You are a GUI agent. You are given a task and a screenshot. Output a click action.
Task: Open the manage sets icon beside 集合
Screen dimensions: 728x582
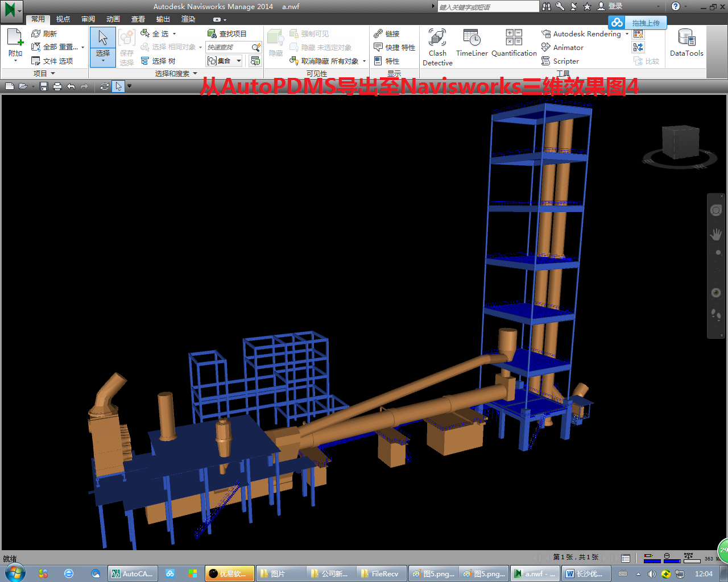click(x=255, y=61)
